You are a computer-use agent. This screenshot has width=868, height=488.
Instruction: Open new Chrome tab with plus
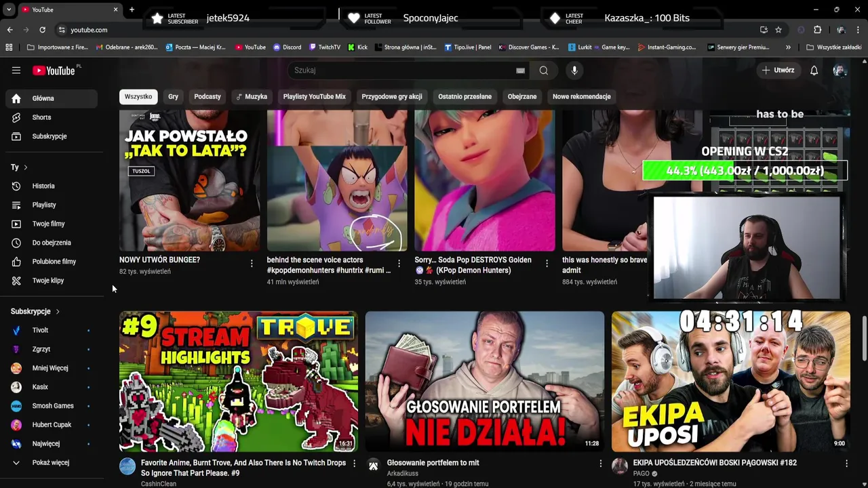tap(132, 9)
